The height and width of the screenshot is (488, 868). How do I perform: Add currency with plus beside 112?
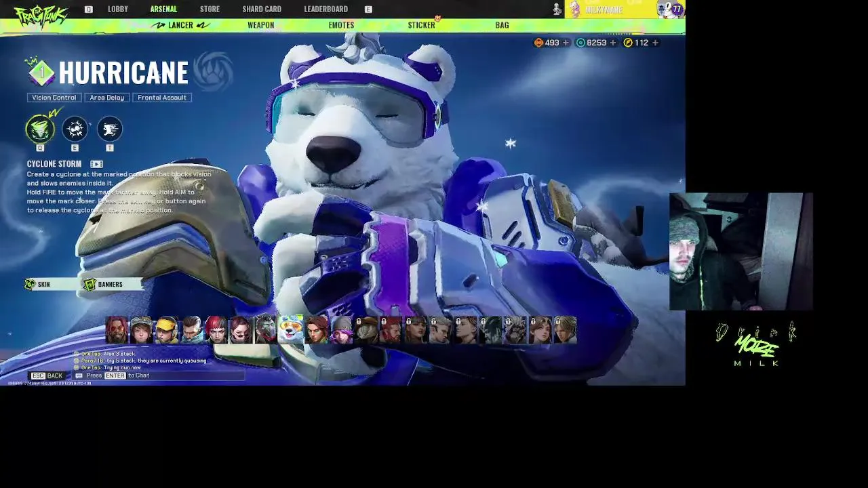coord(655,43)
